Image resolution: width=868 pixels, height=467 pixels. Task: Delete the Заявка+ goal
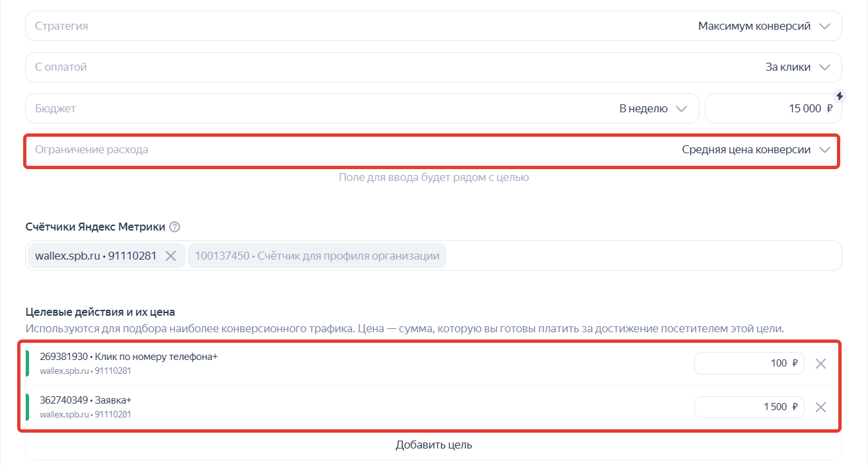click(x=820, y=407)
